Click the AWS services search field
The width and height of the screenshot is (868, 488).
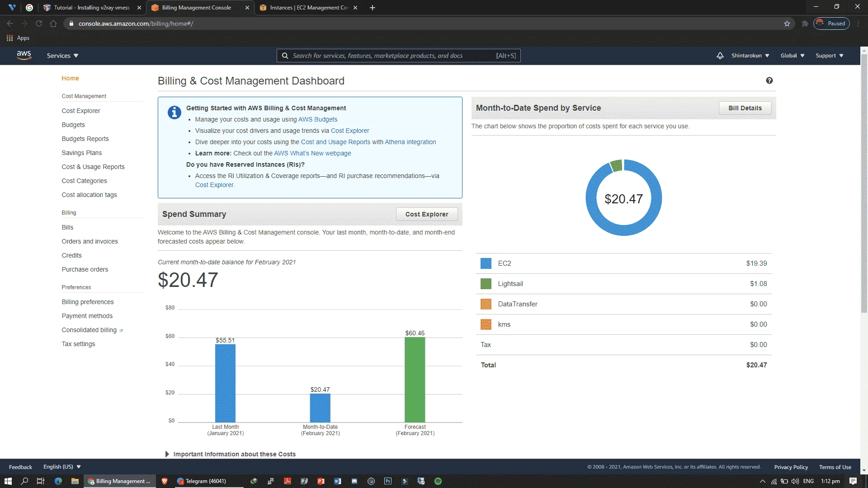[x=398, y=56]
